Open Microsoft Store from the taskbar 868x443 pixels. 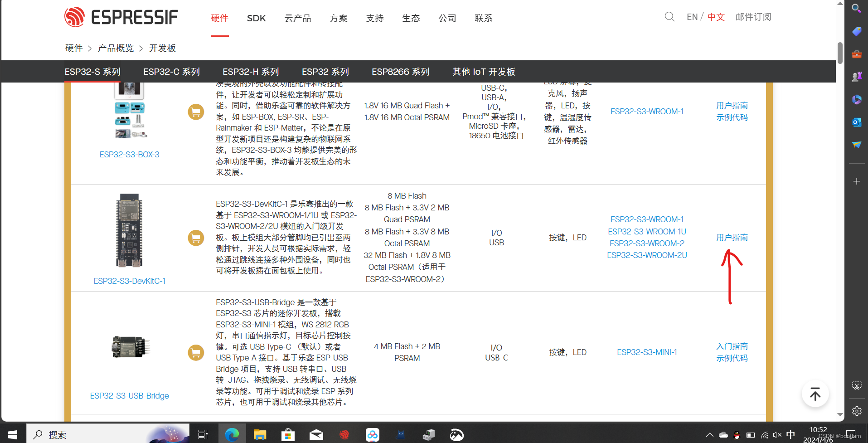click(x=288, y=435)
